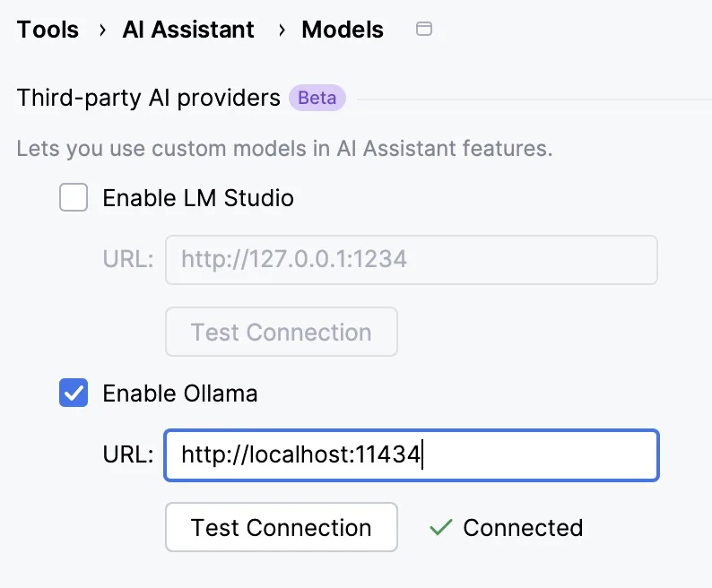This screenshot has height=588, width=712.
Task: Click the settings-scope icon beside Models
Action: click(x=425, y=30)
